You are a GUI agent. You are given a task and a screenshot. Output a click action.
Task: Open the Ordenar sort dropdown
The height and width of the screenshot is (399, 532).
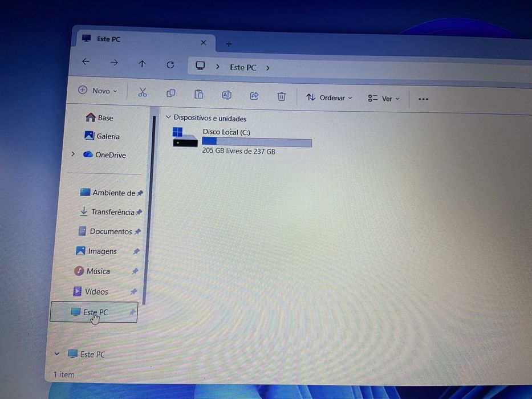tap(329, 97)
